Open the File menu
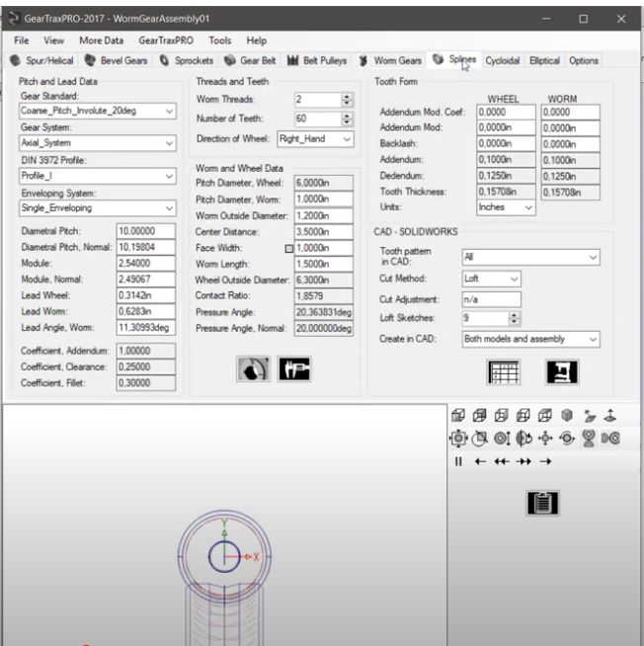 pyautogui.click(x=22, y=40)
